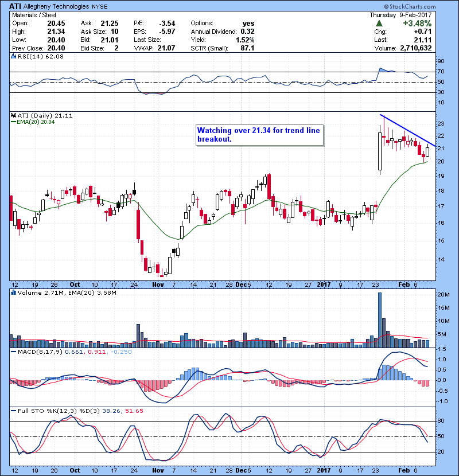Click the EMA(20) 20.04 legend text

[36, 122]
